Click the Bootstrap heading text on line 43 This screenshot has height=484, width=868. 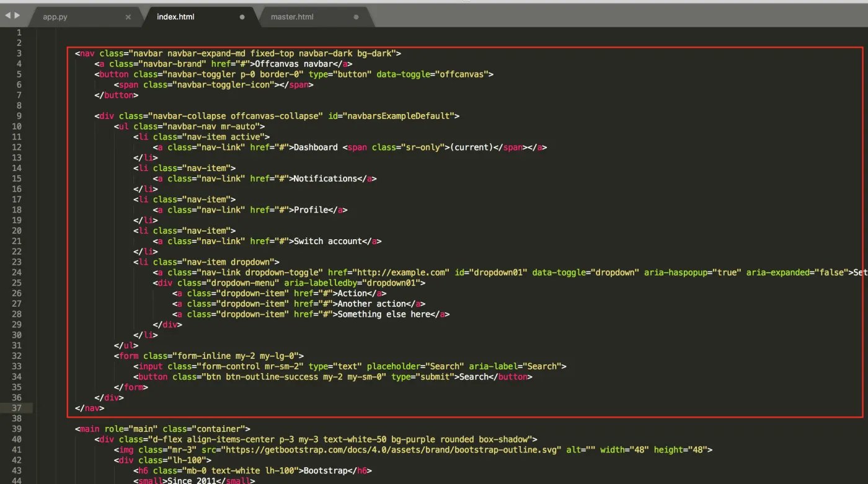pyautogui.click(x=325, y=471)
